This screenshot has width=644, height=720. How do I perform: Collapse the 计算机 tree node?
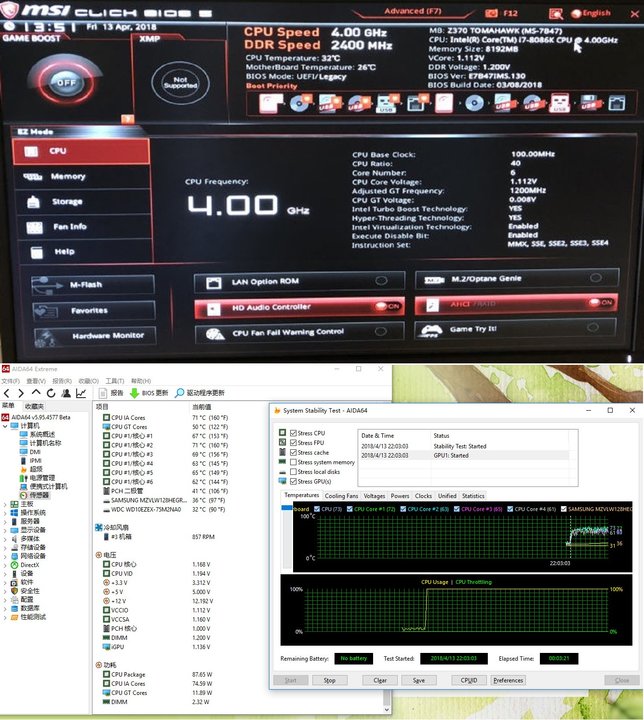5,426
